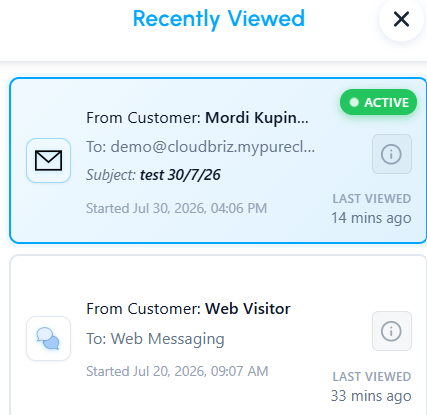This screenshot has height=415, width=427.
Task: Click the green ACTIVE status badge
Action: [378, 102]
